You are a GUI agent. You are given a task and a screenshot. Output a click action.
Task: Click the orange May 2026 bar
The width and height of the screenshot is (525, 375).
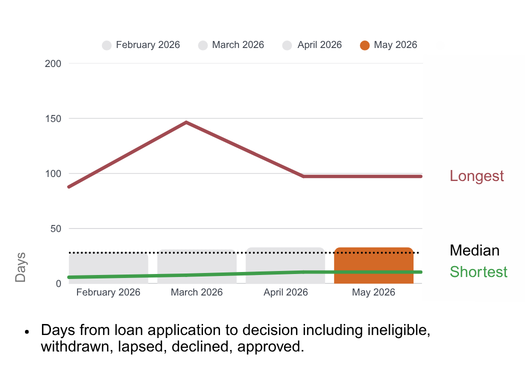(374, 266)
